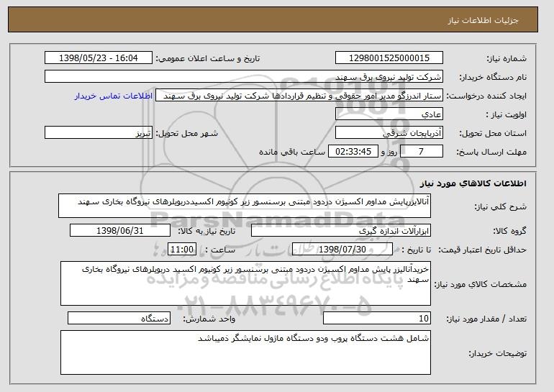Click the توضیحات خریدار text area
The width and height of the screenshot is (554, 392).
[245, 352]
